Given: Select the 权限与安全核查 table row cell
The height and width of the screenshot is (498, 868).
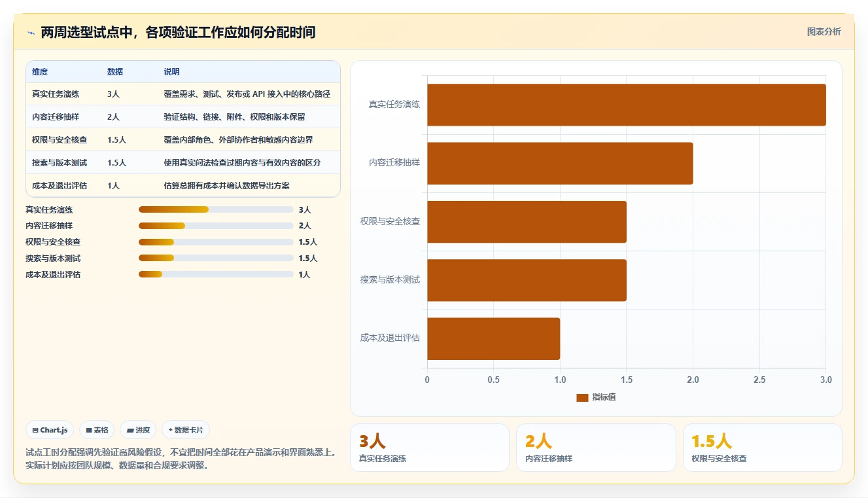Looking at the screenshot, I should (x=60, y=139).
